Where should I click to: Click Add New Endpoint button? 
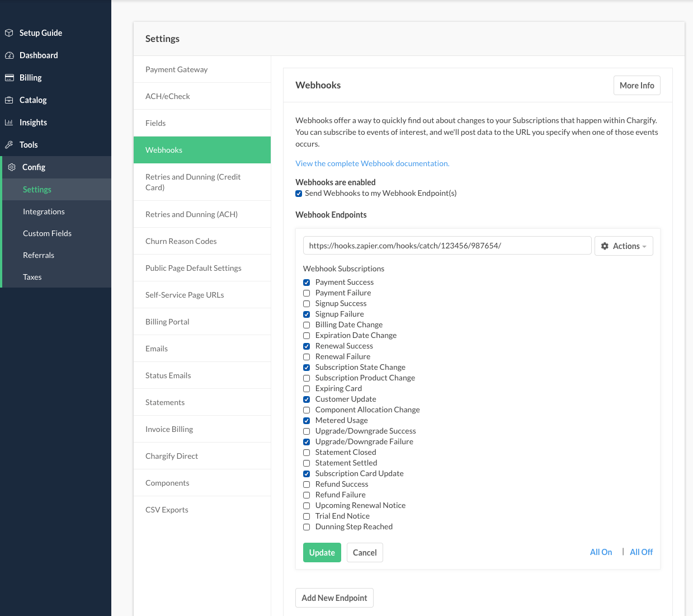334,598
